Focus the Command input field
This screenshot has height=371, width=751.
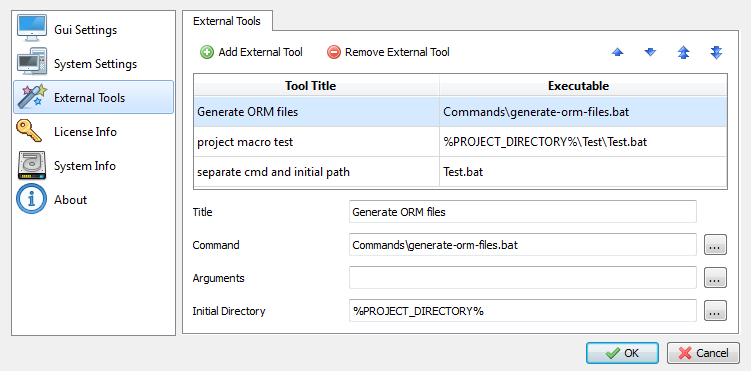pyautogui.click(x=523, y=245)
